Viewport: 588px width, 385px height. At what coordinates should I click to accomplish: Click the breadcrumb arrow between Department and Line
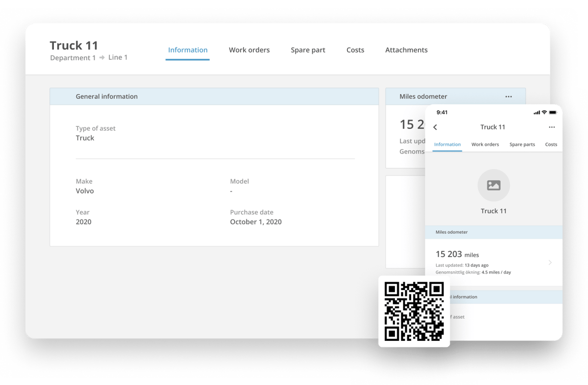click(x=102, y=58)
